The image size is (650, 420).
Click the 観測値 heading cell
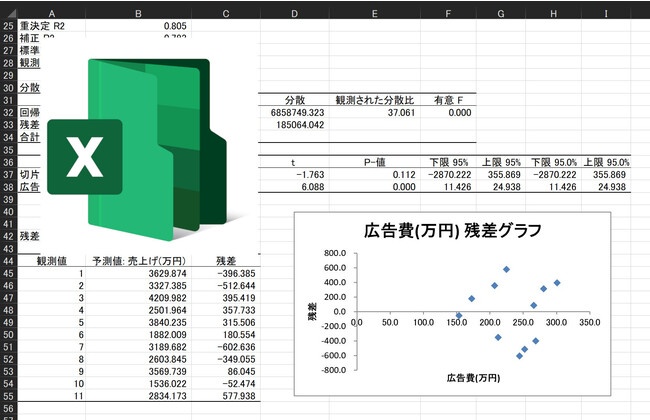51,260
